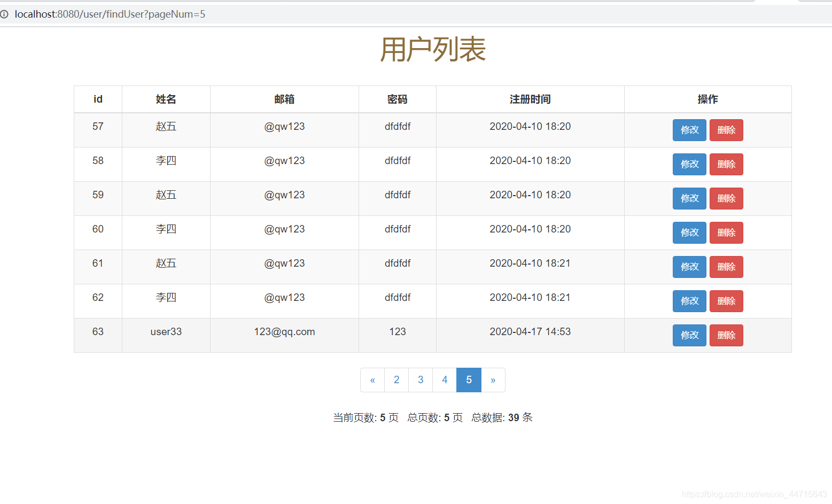Image resolution: width=832 pixels, height=504 pixels.
Task: Click the 操作 column header
Action: coord(707,99)
